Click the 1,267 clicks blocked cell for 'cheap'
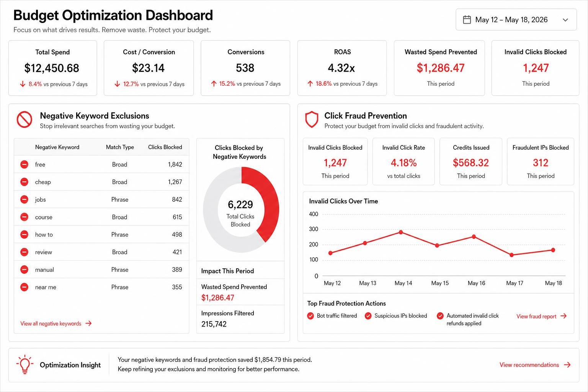This screenshot has width=588, height=392. click(175, 182)
